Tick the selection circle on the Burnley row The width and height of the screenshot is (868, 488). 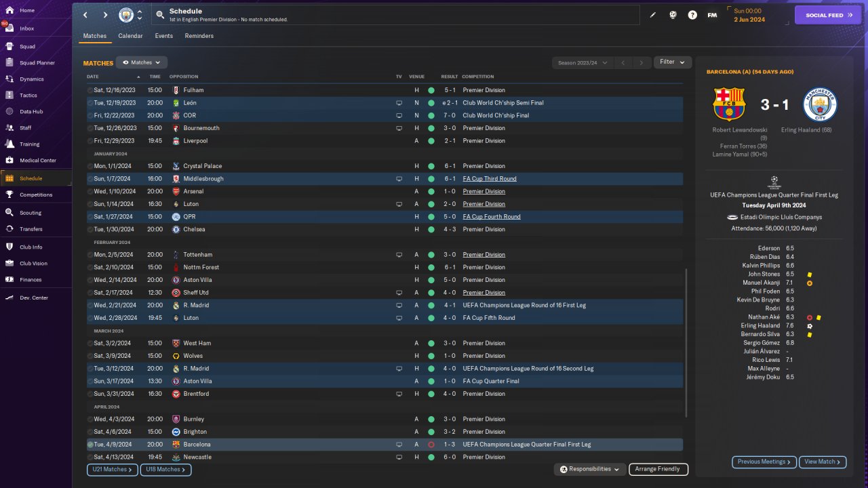point(90,419)
